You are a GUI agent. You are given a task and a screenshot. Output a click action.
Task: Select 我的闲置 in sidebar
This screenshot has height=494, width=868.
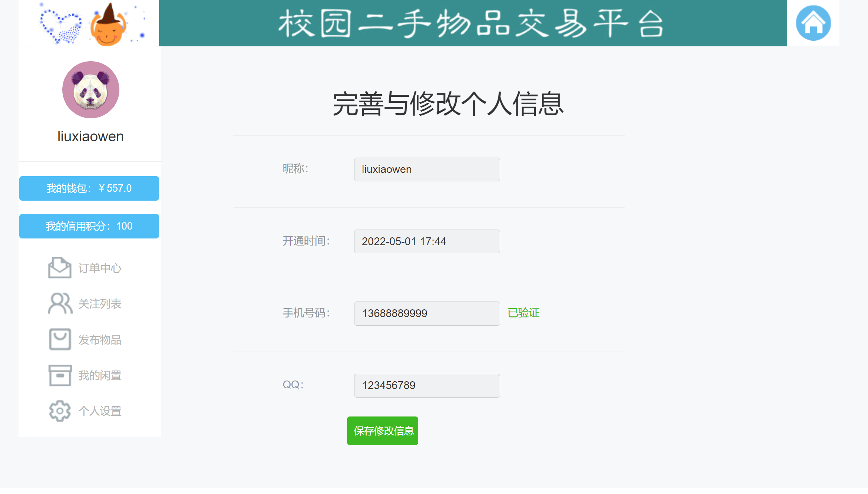[100, 375]
